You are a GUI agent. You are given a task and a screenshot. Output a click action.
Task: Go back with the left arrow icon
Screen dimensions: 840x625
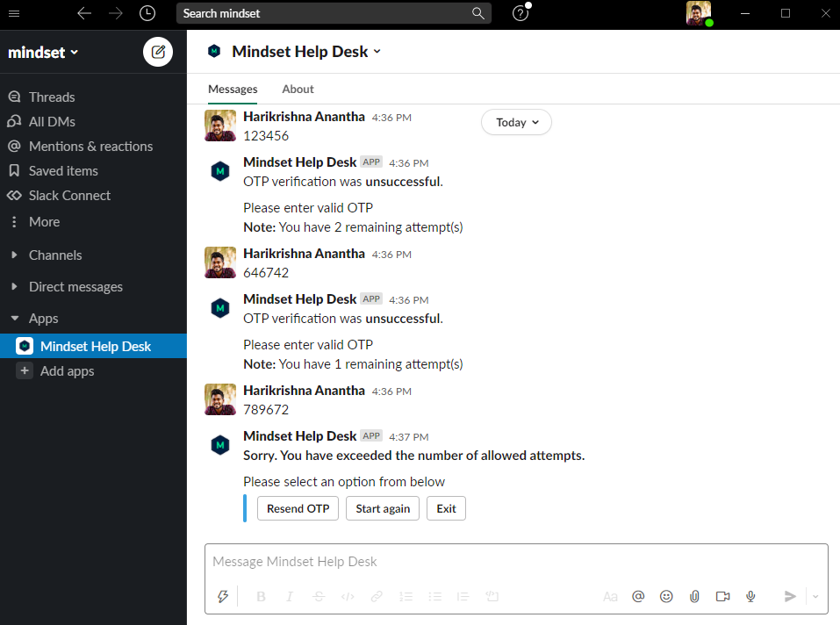(x=84, y=13)
